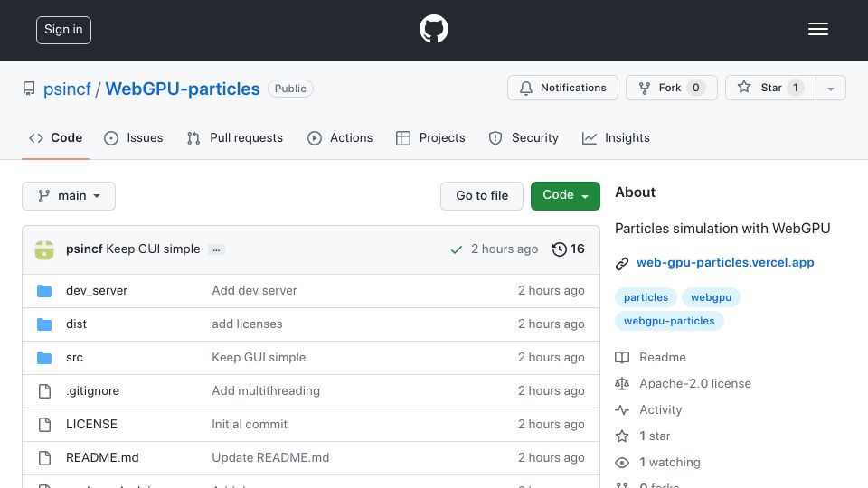Viewport: 868px width, 488px height.
Task: Click the dev_server folder icon
Action: pos(44,290)
